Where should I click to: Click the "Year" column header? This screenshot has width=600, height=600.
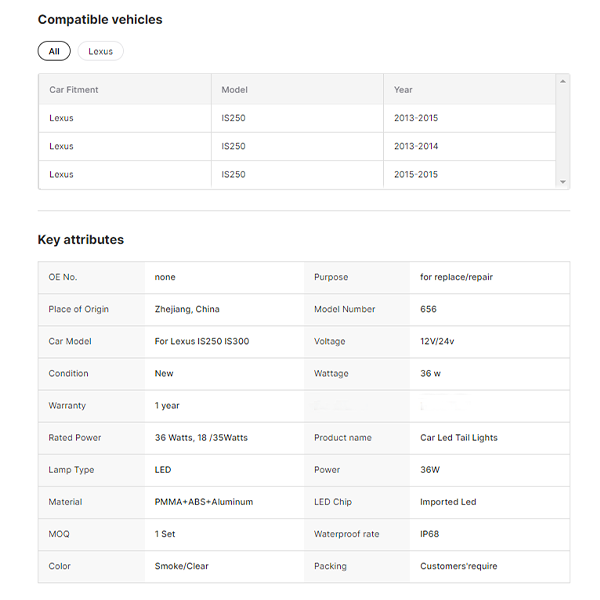pyautogui.click(x=403, y=90)
